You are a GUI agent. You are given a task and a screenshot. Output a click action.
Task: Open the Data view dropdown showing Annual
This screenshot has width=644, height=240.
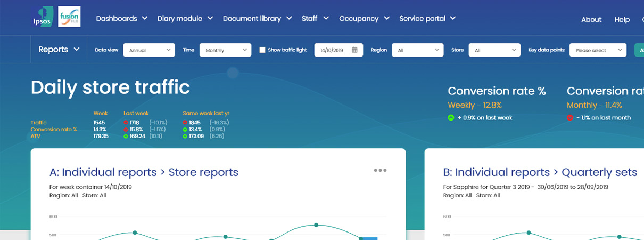149,50
